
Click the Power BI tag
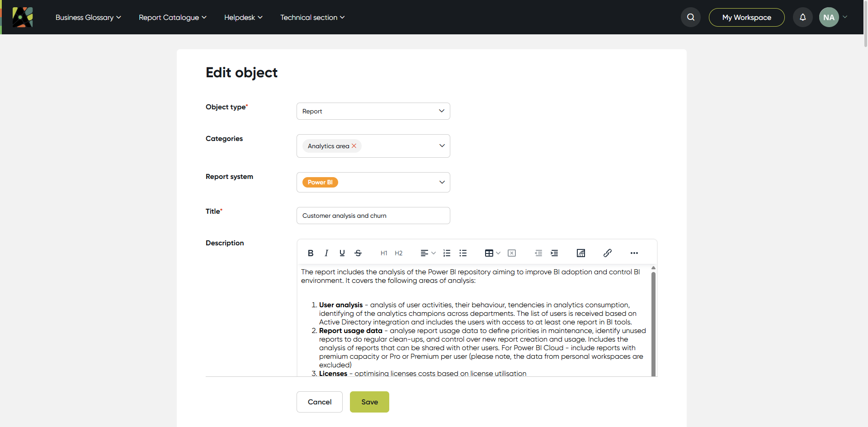pyautogui.click(x=320, y=182)
